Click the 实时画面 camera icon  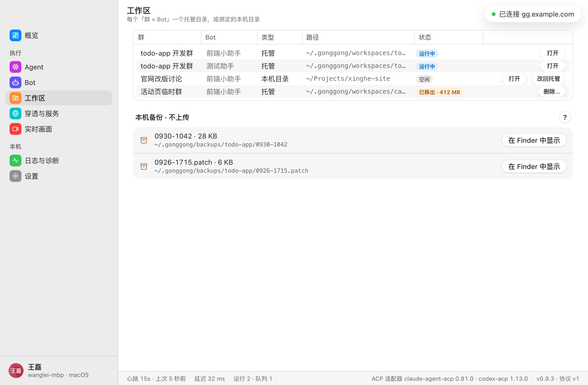(16, 129)
